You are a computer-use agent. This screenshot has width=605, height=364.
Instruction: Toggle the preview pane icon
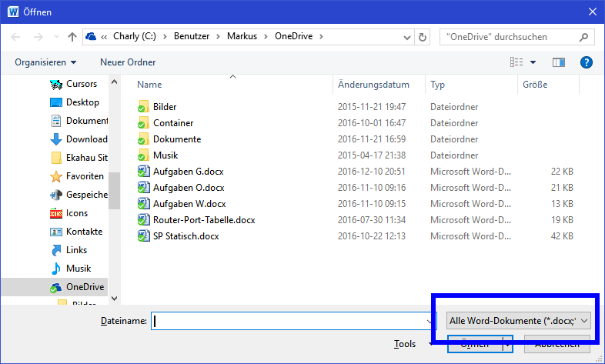coord(558,62)
